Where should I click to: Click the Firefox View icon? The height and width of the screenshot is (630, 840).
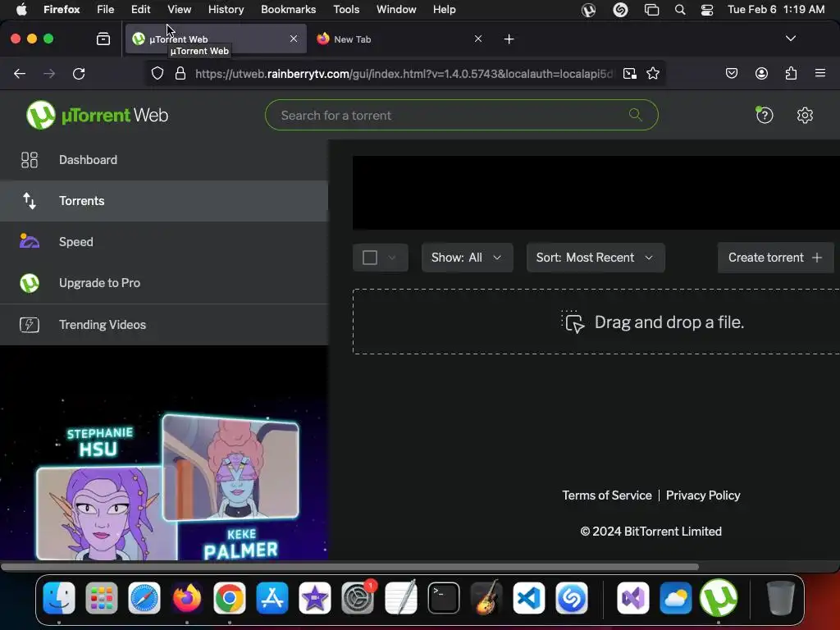pos(103,39)
